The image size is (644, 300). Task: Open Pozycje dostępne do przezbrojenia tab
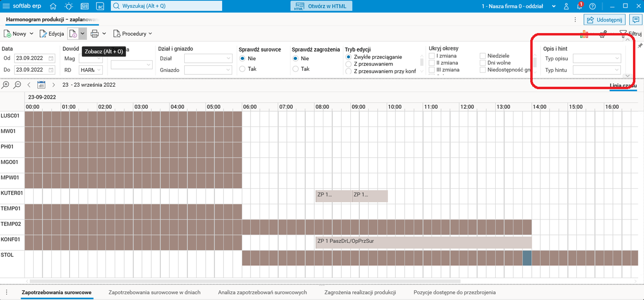point(454,292)
